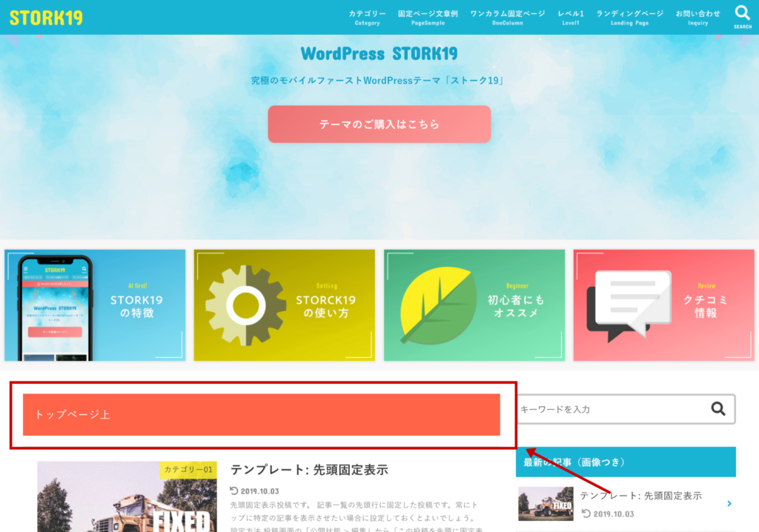Open the STORK19の特徴 banner card
The width and height of the screenshot is (759, 532).
pyautogui.click(x=95, y=305)
